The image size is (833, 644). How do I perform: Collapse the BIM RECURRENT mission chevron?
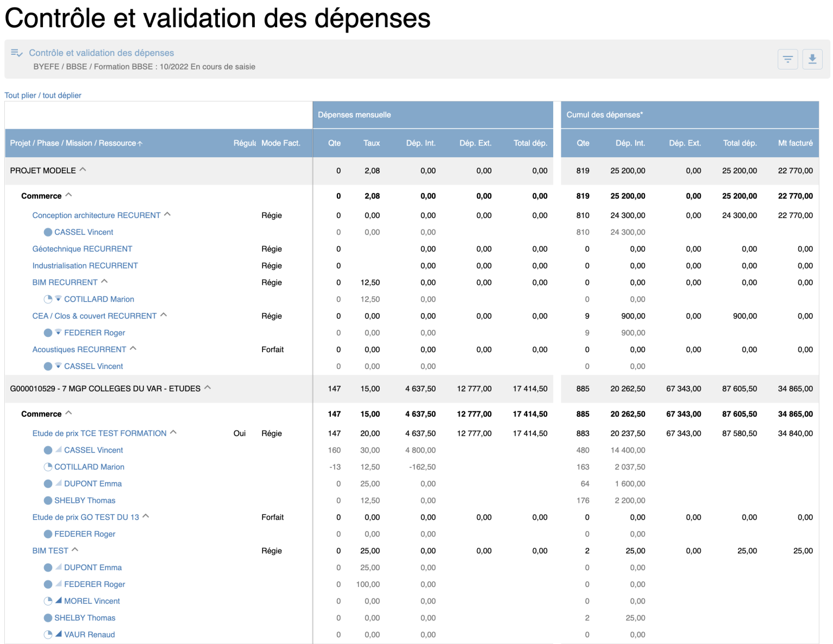pos(105,281)
